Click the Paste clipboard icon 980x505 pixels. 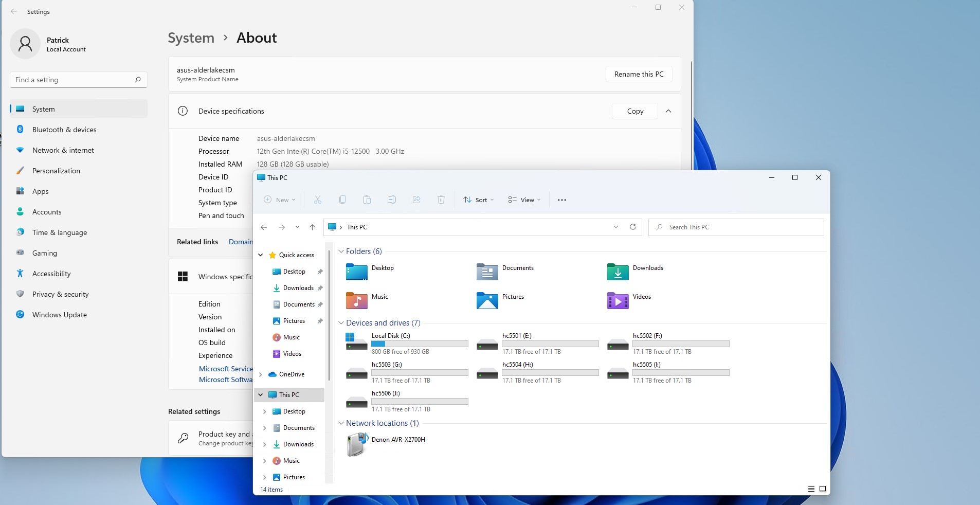(x=367, y=200)
